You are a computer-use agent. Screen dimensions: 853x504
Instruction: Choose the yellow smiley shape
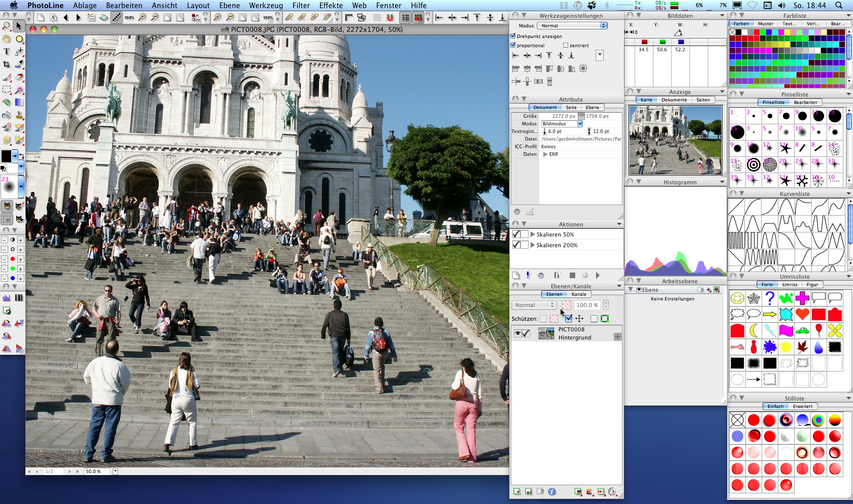tap(737, 298)
